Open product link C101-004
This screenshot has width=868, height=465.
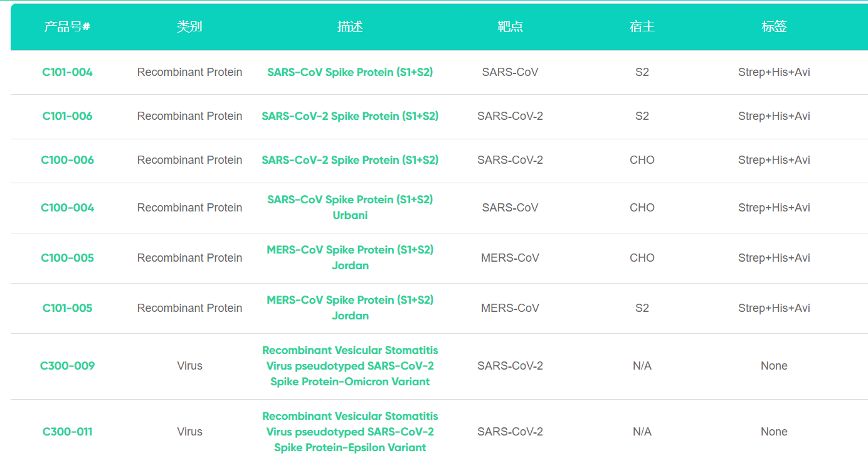click(x=67, y=72)
